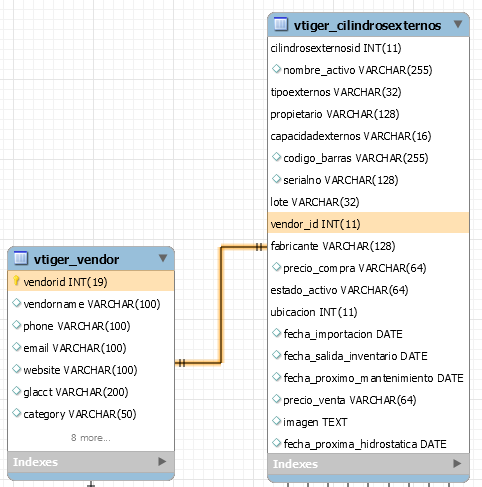Expand the Indexes section of vtiger_cilindrosexternos

point(457,464)
